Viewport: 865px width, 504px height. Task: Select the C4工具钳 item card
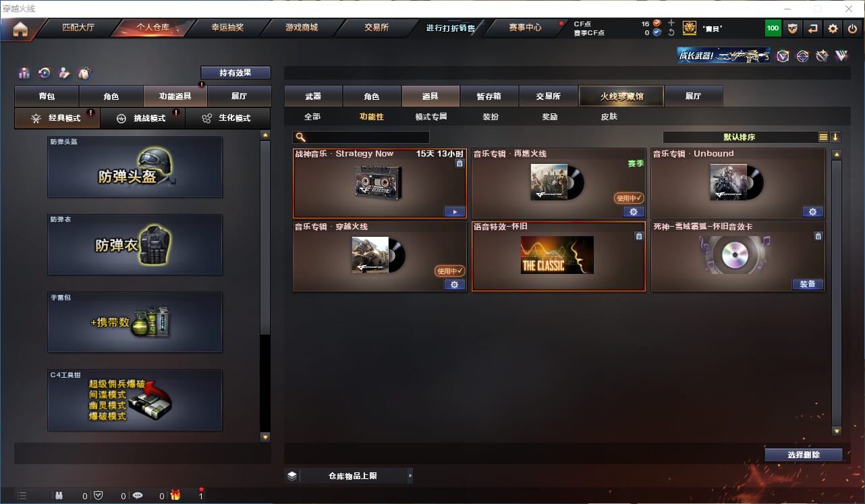click(135, 399)
